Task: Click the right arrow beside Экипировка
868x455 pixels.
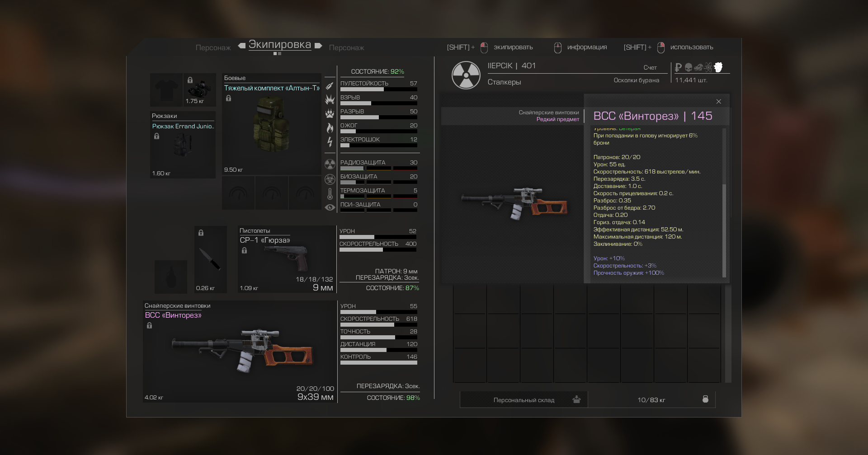Action: (318, 46)
